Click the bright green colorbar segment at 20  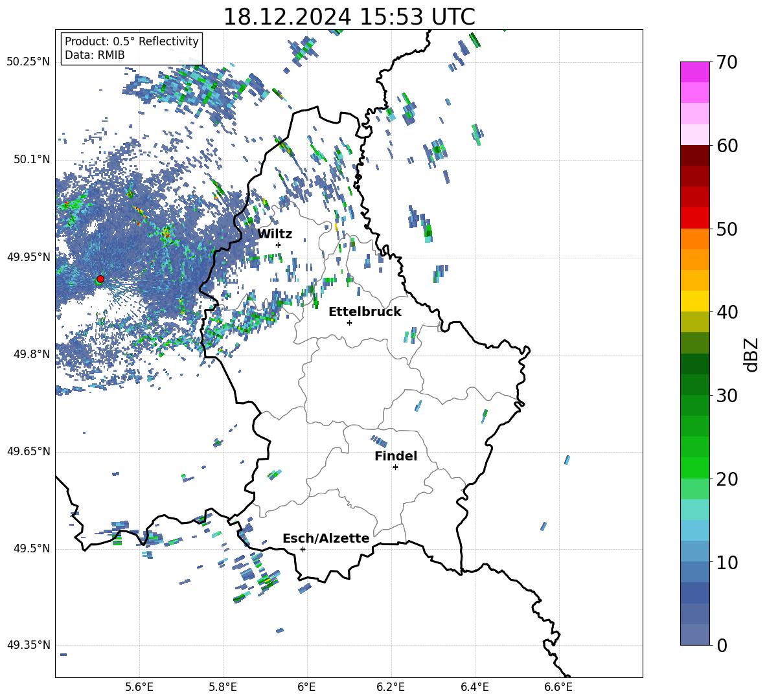pos(694,468)
